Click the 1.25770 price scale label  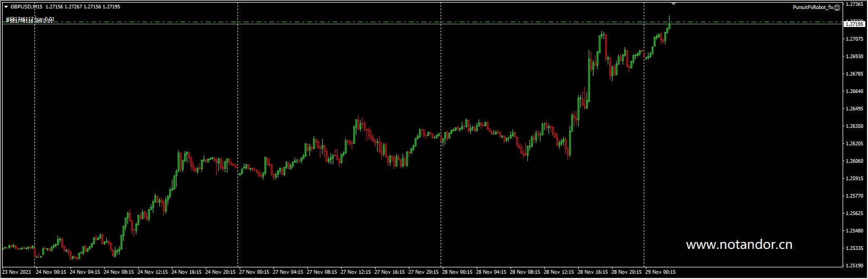pos(855,196)
